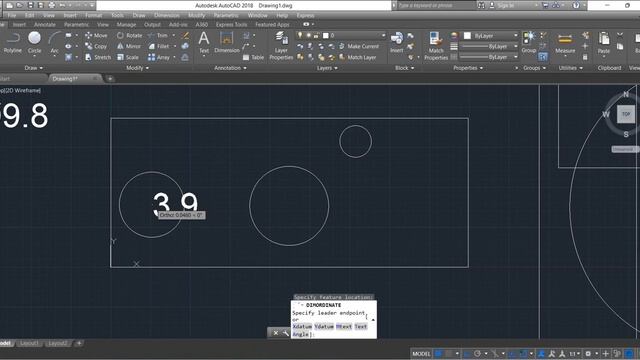Choose the Xdatum command option
The height and width of the screenshot is (360, 640).
coord(302,327)
